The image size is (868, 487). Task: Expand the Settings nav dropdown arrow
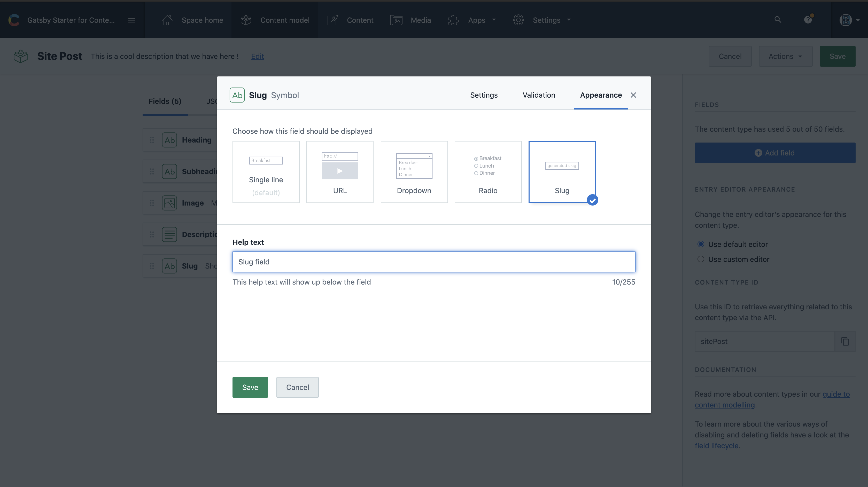(569, 20)
